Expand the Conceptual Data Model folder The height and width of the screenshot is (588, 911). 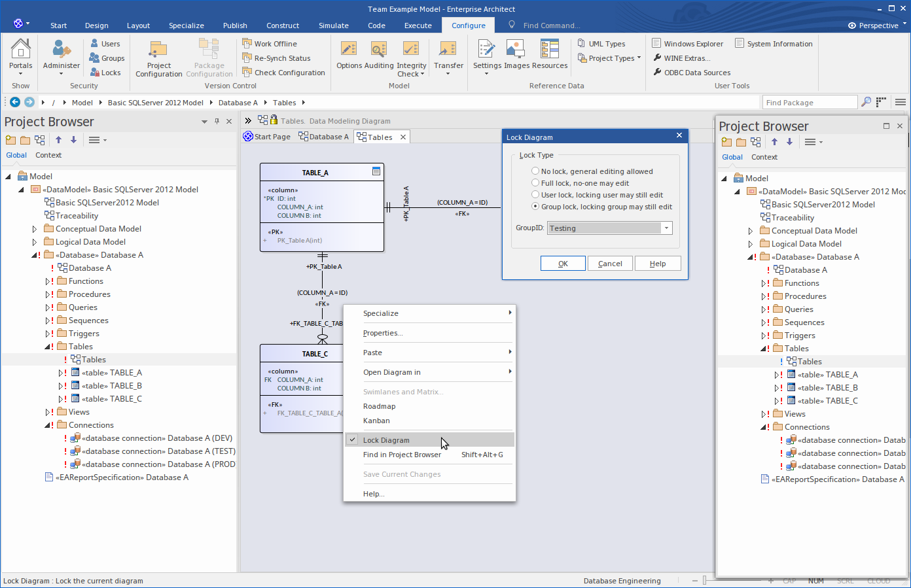point(35,229)
